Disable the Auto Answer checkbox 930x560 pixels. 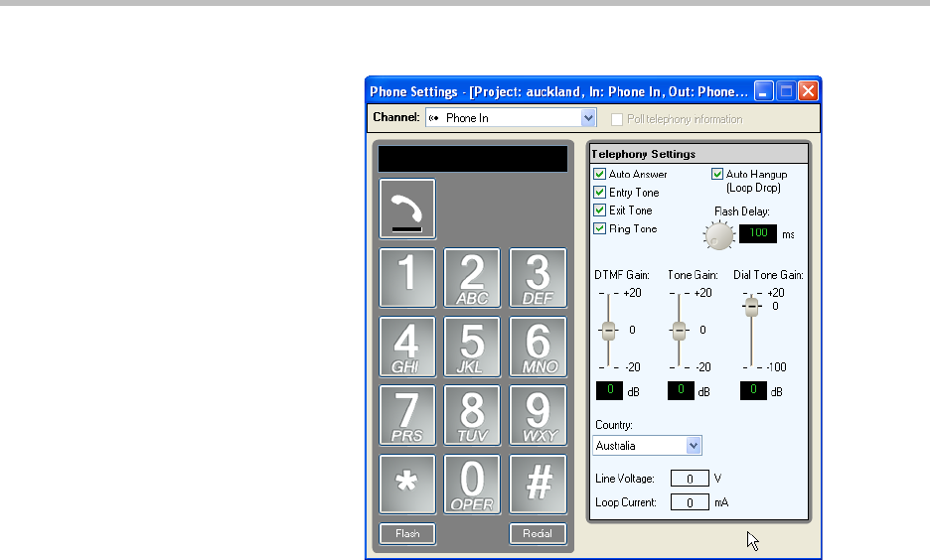(x=599, y=175)
